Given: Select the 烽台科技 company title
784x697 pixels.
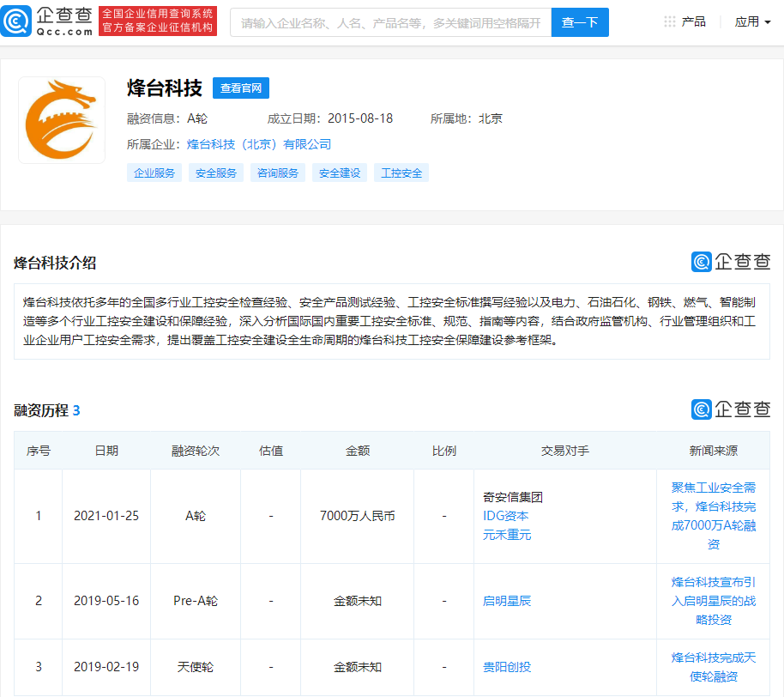Looking at the screenshot, I should point(165,88).
